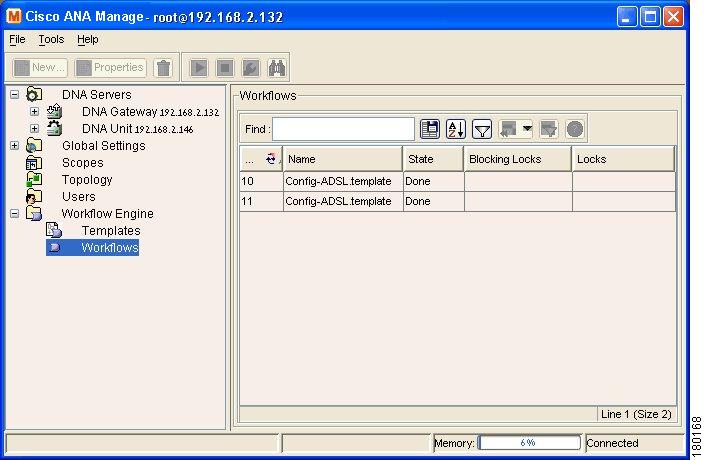Click the Templates document icon
This screenshot has height=460, width=704.
click(54, 231)
